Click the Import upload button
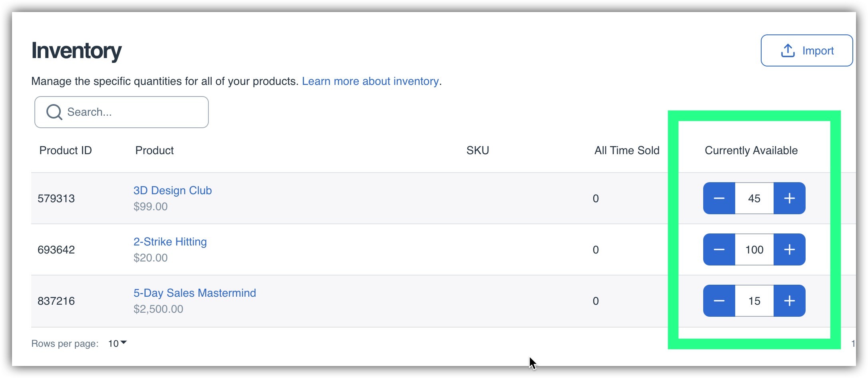Screen dimensions: 868x378 [x=806, y=50]
